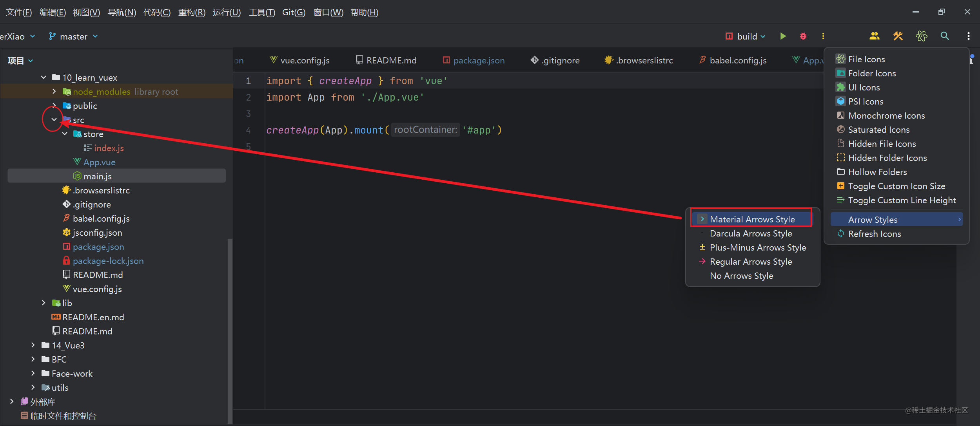Open the Atom Material Icons plugin menu
Viewport: 980px width, 426px height.
pyautogui.click(x=922, y=36)
